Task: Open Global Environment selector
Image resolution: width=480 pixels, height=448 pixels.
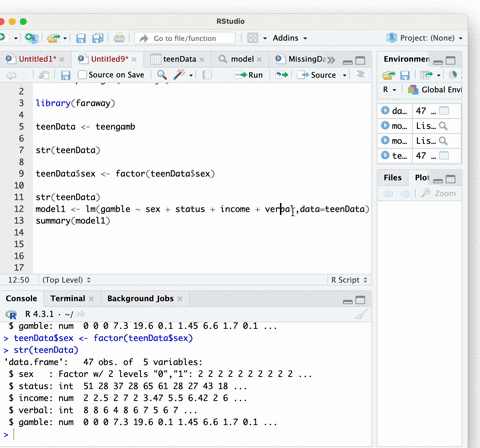Action: pos(435,90)
